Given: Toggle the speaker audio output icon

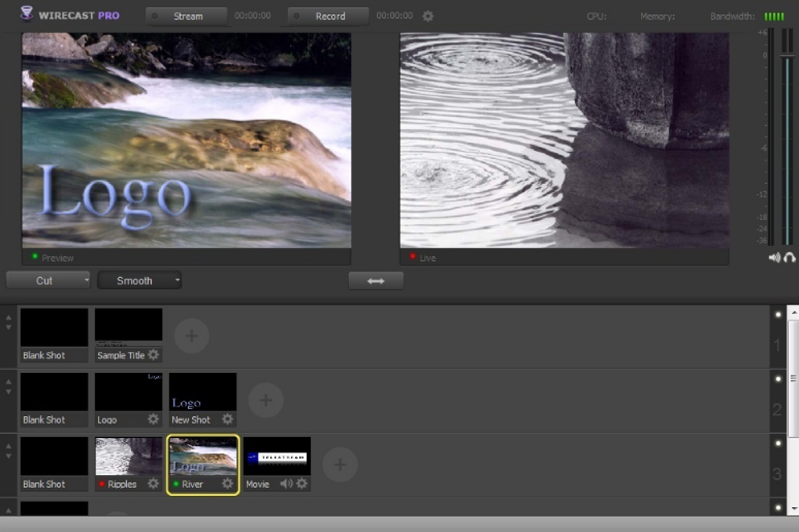Looking at the screenshot, I should coord(775,258).
